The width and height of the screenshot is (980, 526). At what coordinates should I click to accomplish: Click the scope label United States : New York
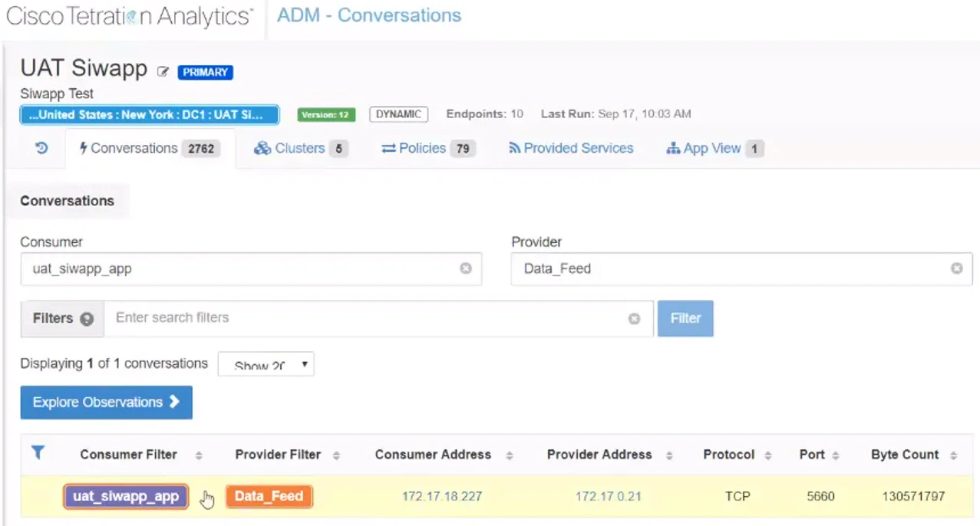click(x=150, y=114)
